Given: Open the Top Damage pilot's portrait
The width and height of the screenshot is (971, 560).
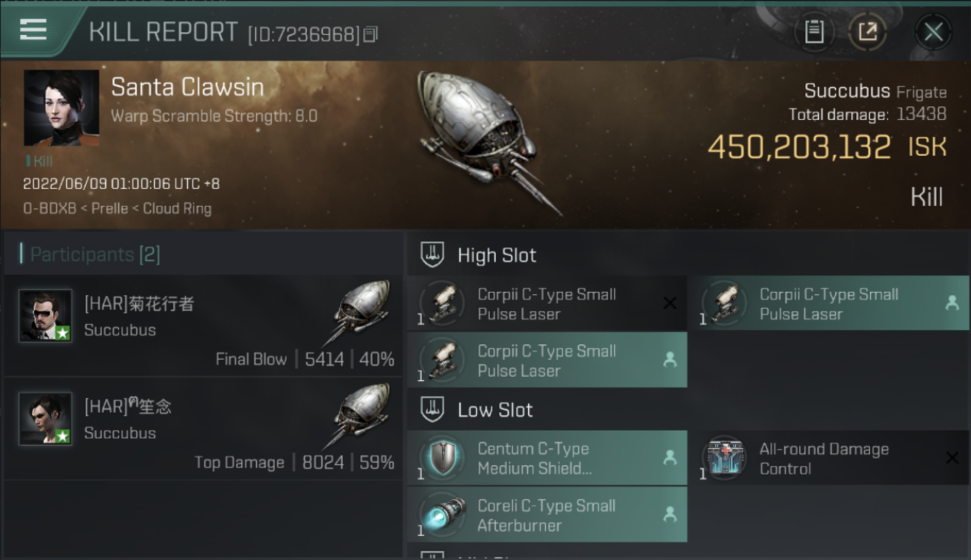Looking at the screenshot, I should point(46,419).
